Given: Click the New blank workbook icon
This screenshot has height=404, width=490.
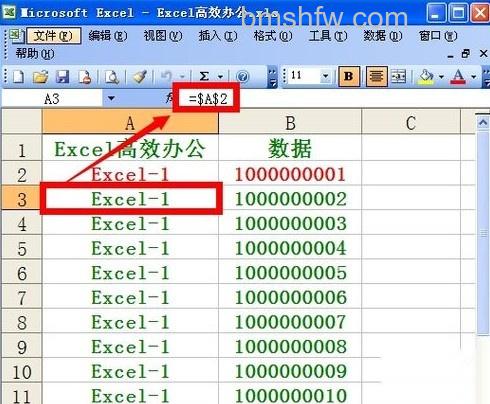Looking at the screenshot, I should (x=18, y=77).
